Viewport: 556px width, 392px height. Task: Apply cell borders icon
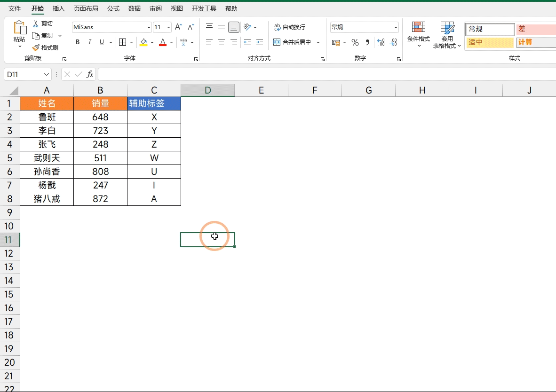[x=123, y=42]
